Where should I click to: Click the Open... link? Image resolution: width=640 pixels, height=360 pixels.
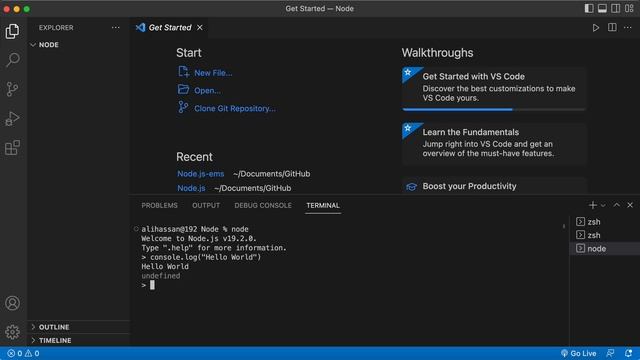(207, 91)
